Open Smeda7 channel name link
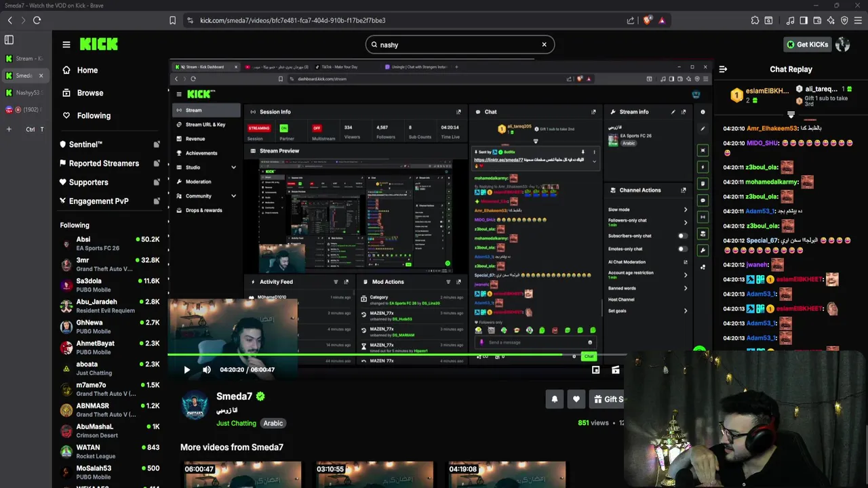This screenshot has width=868, height=488. click(234, 396)
